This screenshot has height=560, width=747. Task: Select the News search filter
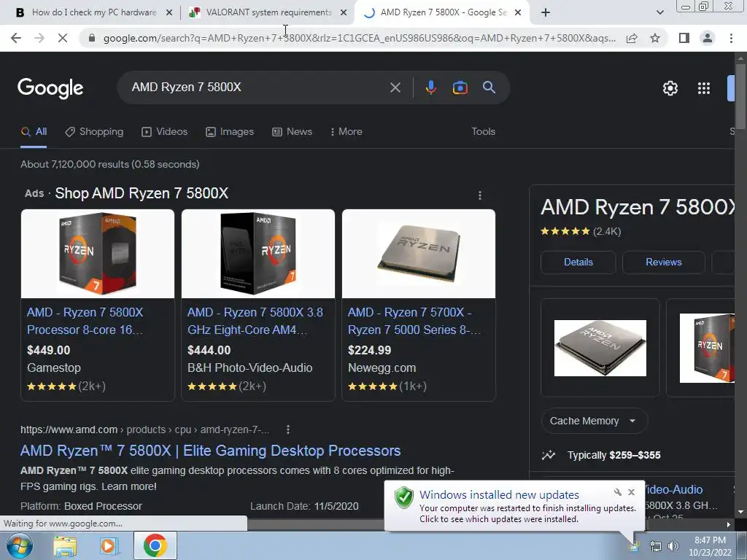pos(292,132)
